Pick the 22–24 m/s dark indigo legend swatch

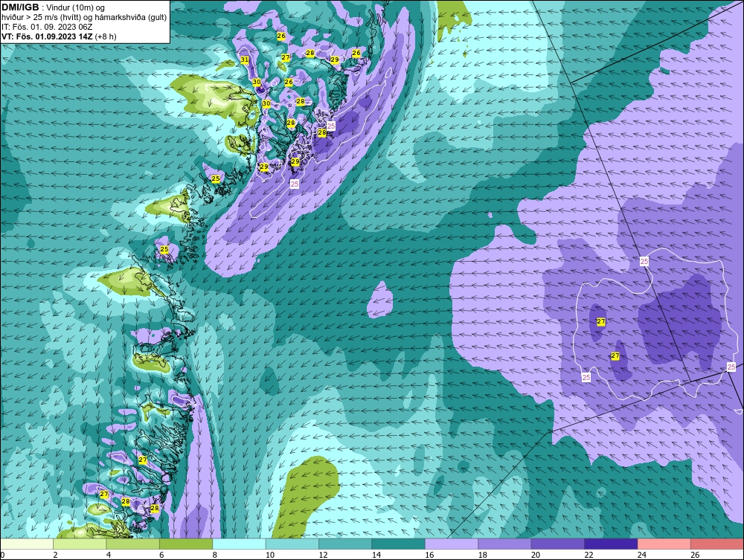[612, 544]
